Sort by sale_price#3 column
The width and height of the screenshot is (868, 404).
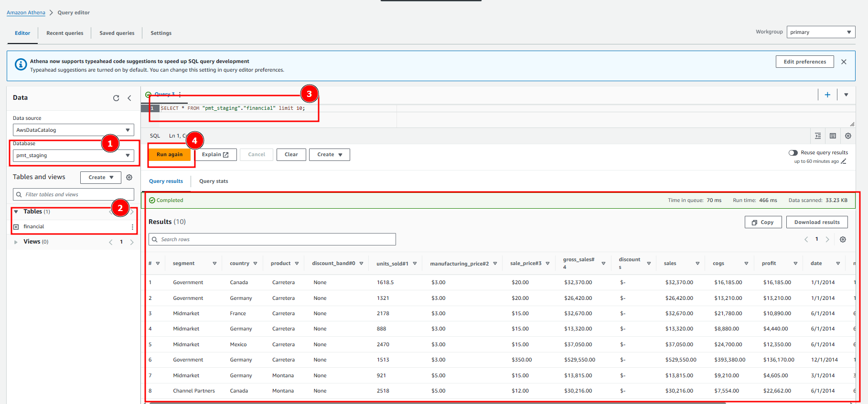tap(547, 264)
